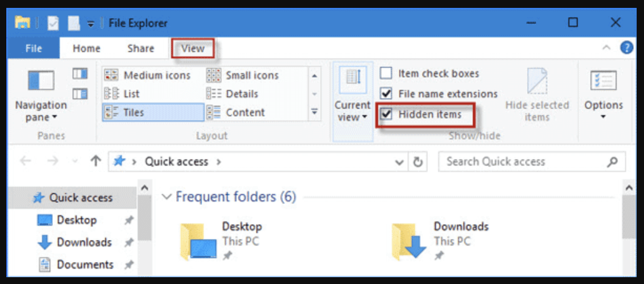Expand address bar chevron after Quick access
Screen dimensions: 644x284
pyautogui.click(x=219, y=162)
